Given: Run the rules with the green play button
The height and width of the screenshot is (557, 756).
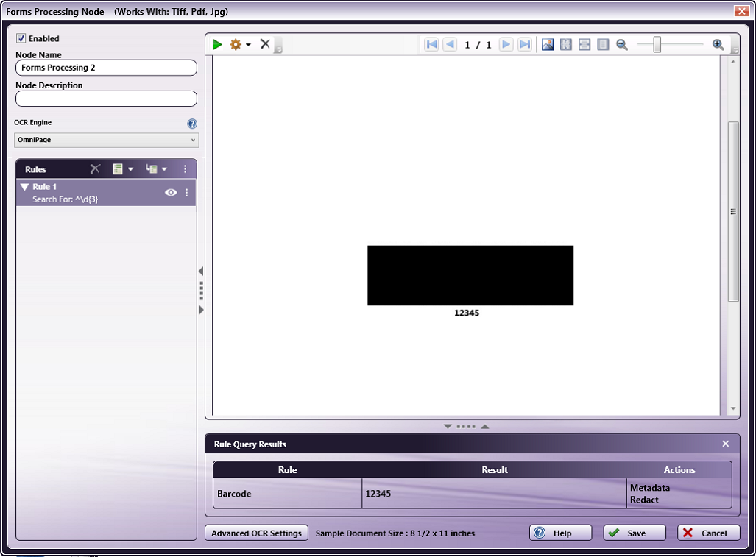Looking at the screenshot, I should 217,44.
